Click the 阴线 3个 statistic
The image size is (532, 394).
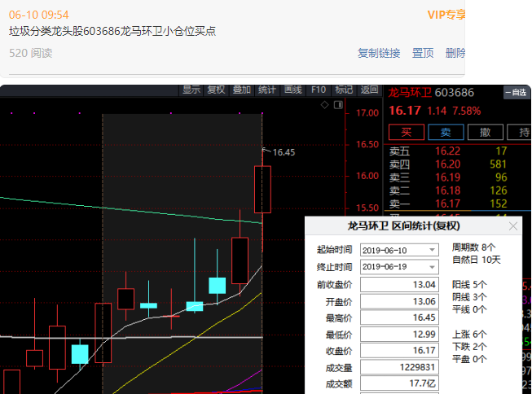tap(469, 297)
